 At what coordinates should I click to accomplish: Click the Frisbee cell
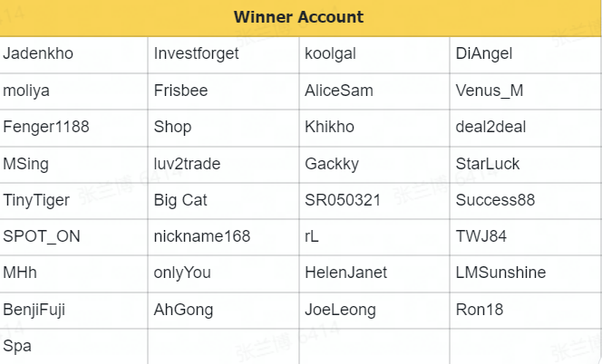coord(180,91)
